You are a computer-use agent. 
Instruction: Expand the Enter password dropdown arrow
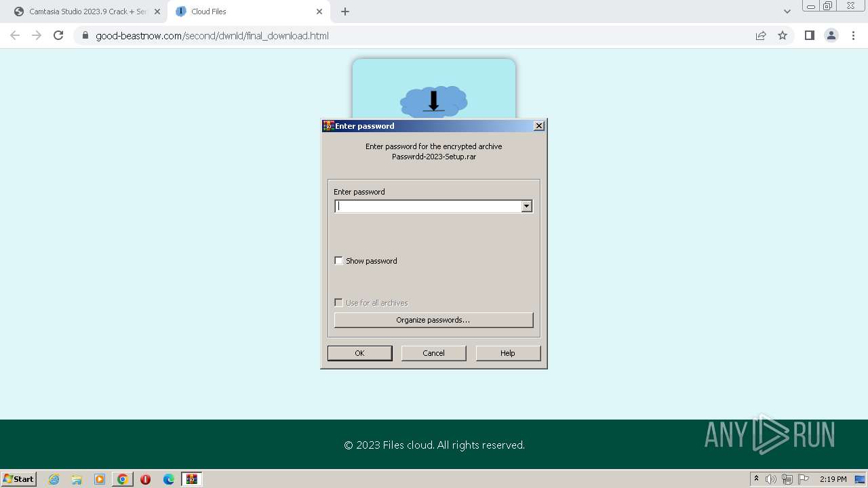pyautogui.click(x=526, y=206)
